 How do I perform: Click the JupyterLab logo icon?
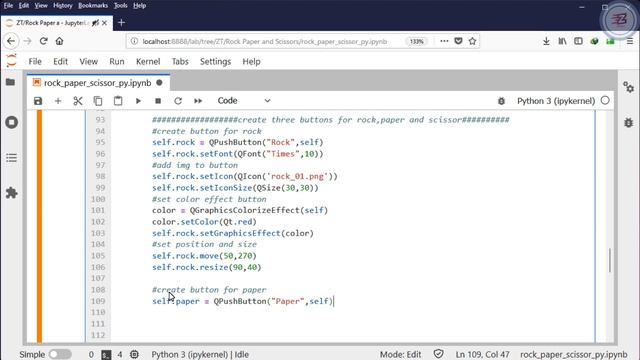point(11,61)
